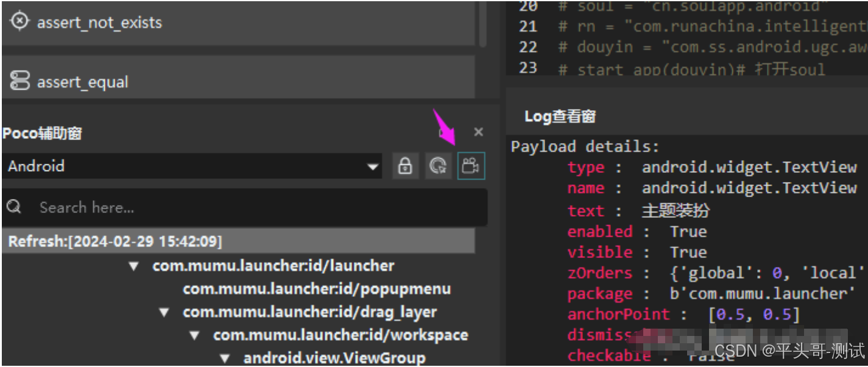The image size is (868, 367).
Task: Select the assert_not_exists command
Action: [238, 23]
